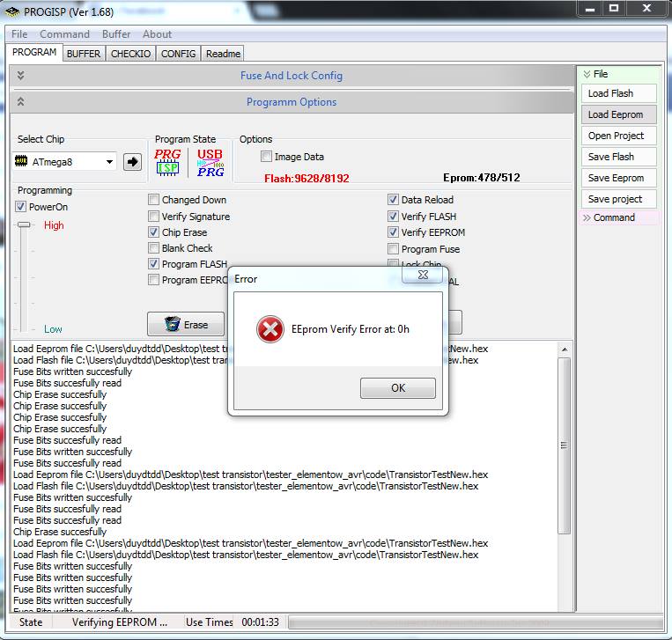Open the Command menu
Screen dimensions: 672x640
64,34
